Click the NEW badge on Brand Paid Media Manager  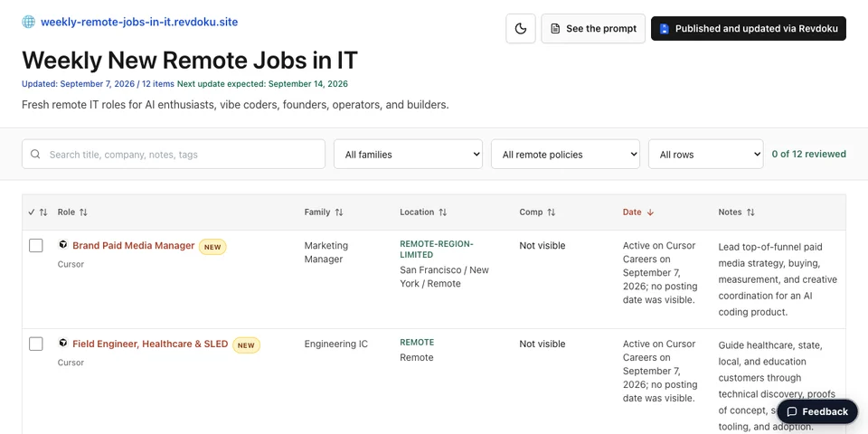tap(212, 247)
